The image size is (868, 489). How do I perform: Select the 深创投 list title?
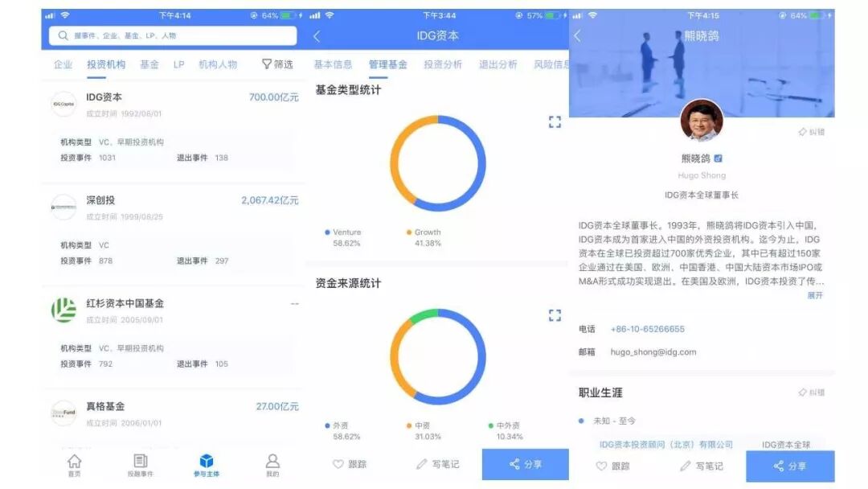pos(100,200)
